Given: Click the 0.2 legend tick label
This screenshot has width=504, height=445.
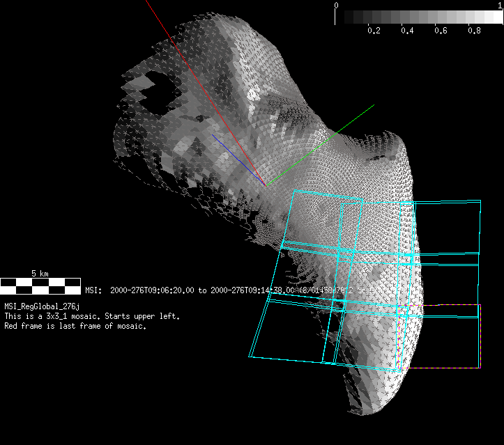Looking at the screenshot, I should [374, 31].
